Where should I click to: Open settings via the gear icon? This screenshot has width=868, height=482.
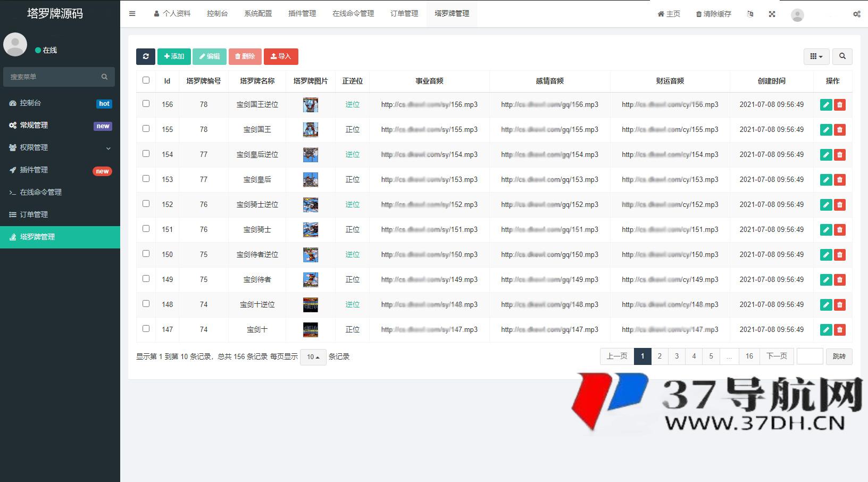[x=857, y=14]
